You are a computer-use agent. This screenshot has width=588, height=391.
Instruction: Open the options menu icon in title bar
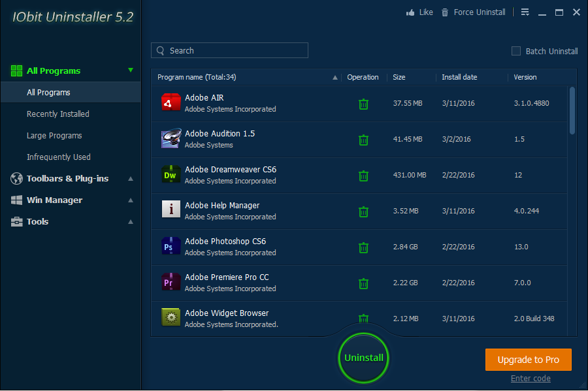point(525,12)
